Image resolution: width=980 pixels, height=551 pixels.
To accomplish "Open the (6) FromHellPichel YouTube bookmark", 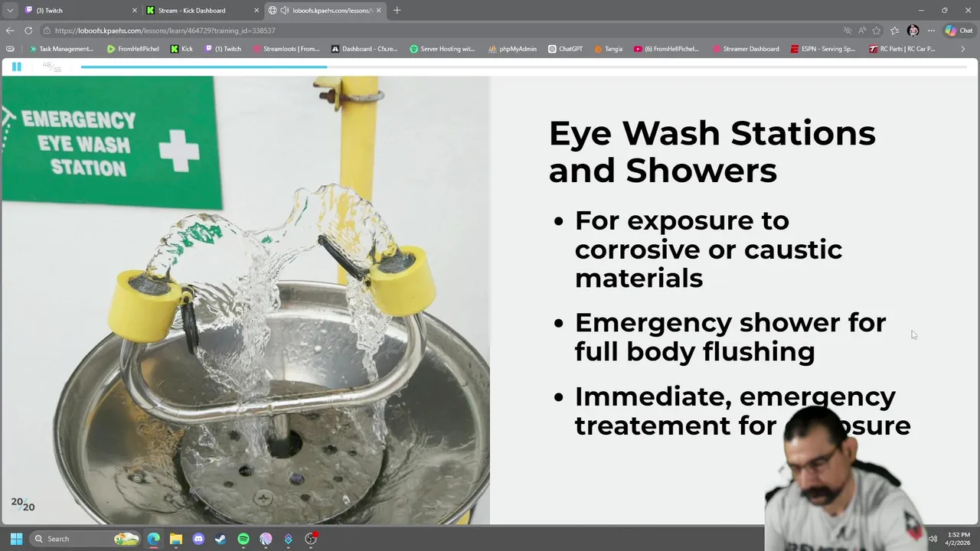I will pyautogui.click(x=667, y=49).
